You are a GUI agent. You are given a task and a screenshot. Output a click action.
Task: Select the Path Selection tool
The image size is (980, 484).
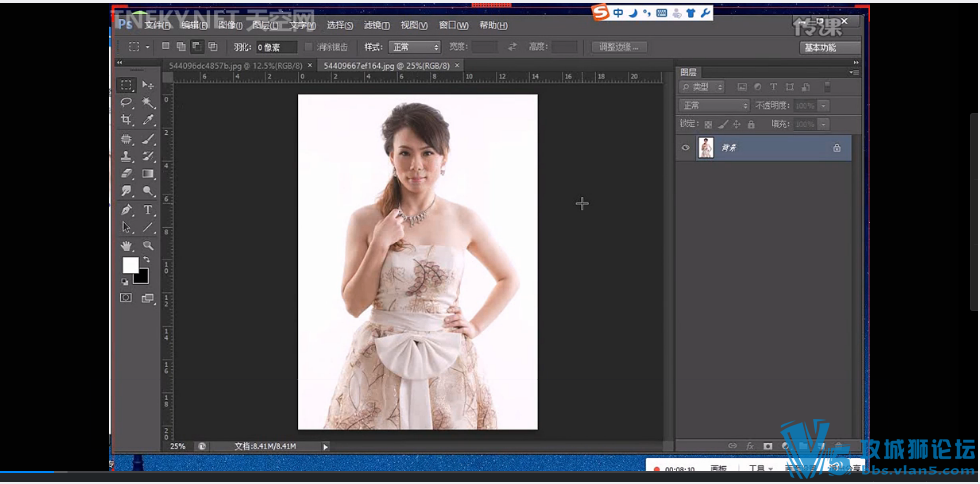pos(127,227)
